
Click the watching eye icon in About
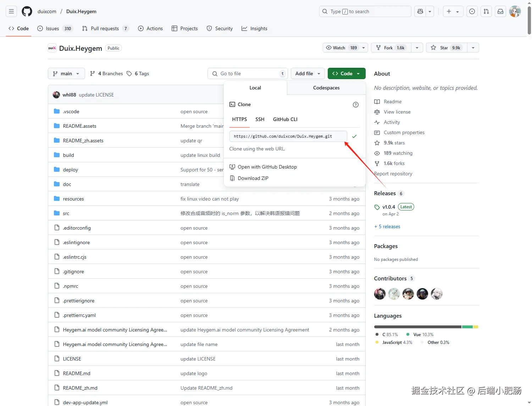377,153
